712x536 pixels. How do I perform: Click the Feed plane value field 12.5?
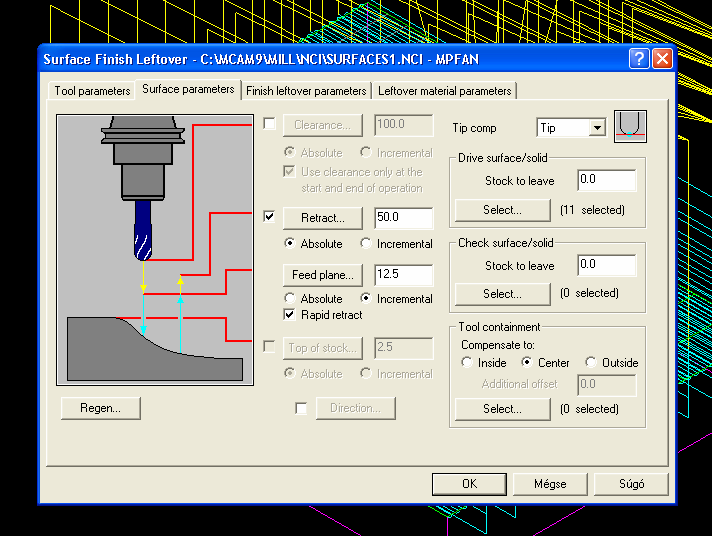click(404, 275)
